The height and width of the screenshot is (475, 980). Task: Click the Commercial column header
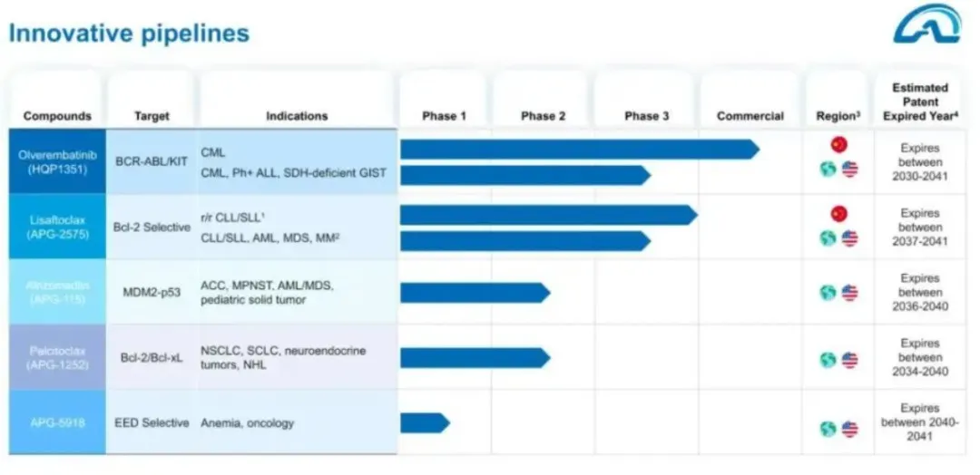[x=750, y=116]
